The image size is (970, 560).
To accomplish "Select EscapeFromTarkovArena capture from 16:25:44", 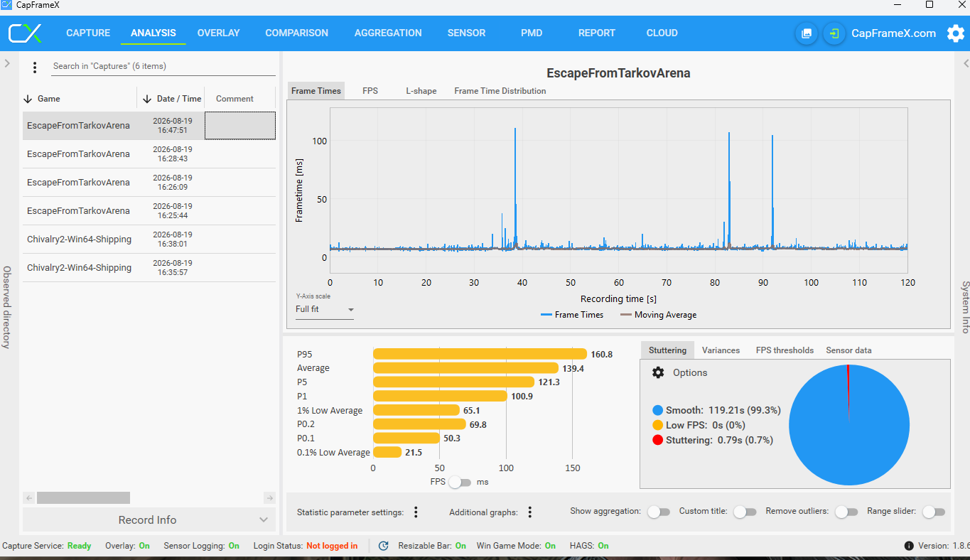I will pyautogui.click(x=149, y=211).
